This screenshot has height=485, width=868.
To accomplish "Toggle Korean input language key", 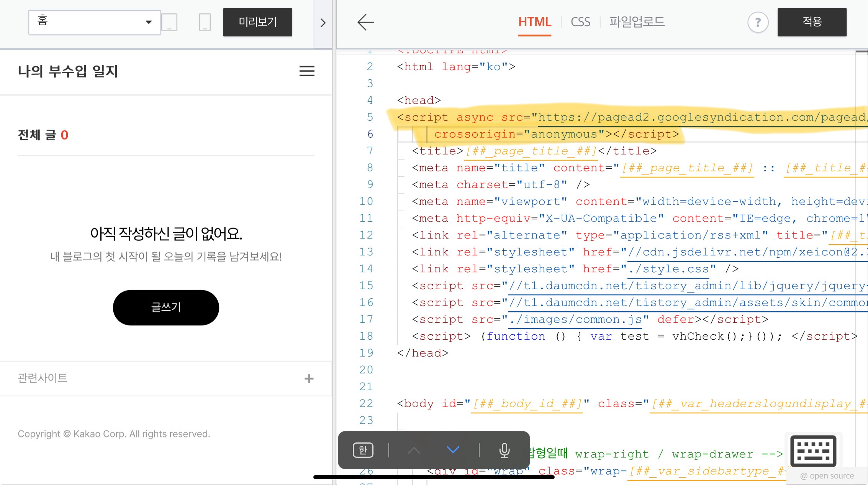I will [363, 450].
